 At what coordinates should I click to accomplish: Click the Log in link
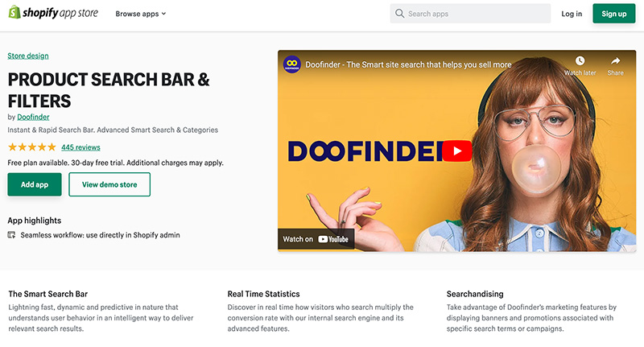[x=572, y=14]
